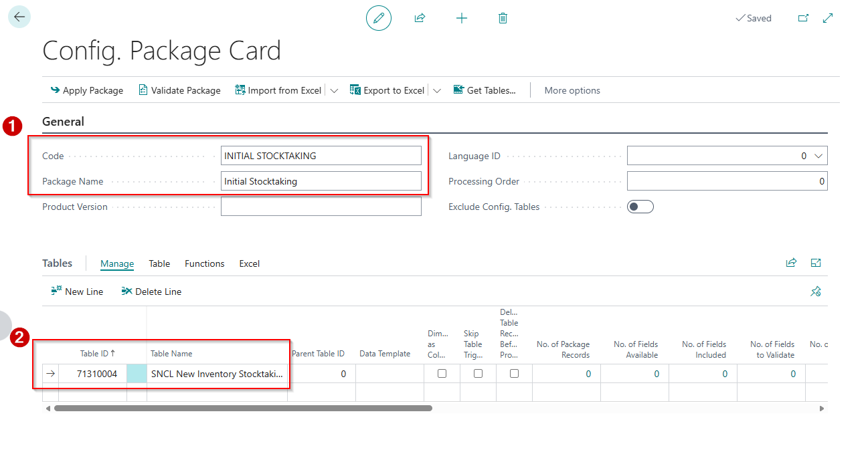Tick the Dimensions as Columns checkbox
The width and height of the screenshot is (868, 452).
(442, 374)
